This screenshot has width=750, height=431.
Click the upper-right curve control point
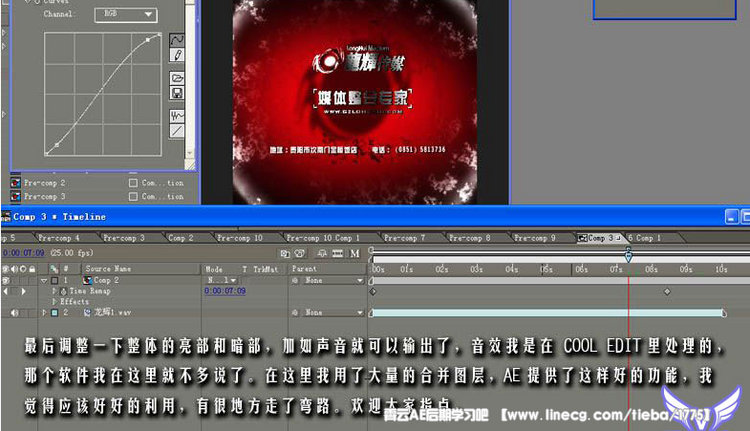[148, 40]
